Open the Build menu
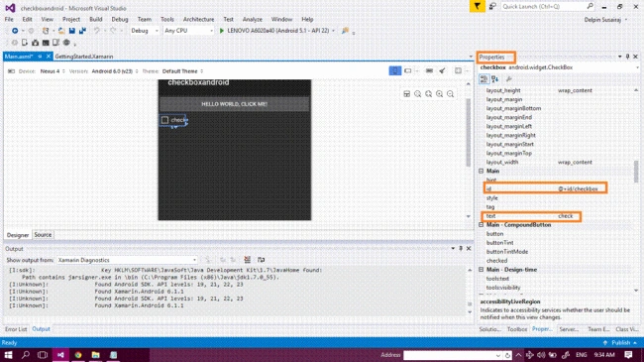Screen dimensions: 644x362 click(x=96, y=19)
